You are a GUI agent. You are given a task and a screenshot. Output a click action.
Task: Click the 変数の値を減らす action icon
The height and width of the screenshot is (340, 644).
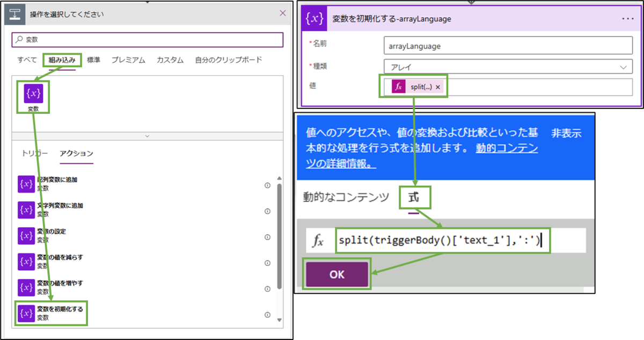(26, 261)
